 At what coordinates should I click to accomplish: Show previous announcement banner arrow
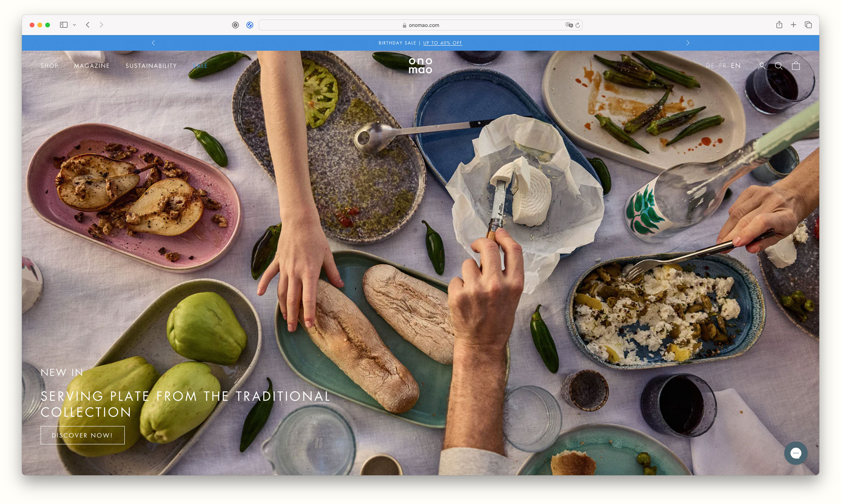click(x=153, y=43)
